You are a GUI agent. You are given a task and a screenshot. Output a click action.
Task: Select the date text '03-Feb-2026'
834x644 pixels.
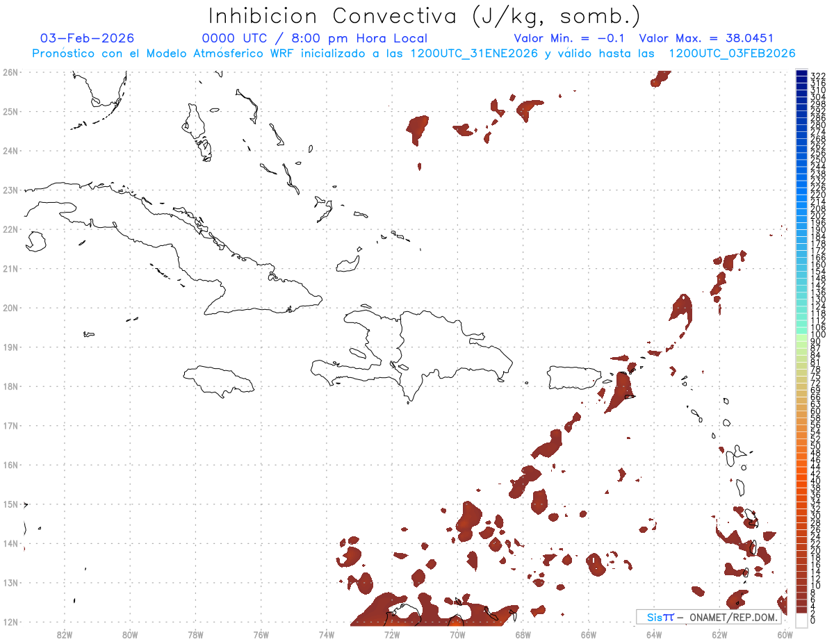[88, 38]
